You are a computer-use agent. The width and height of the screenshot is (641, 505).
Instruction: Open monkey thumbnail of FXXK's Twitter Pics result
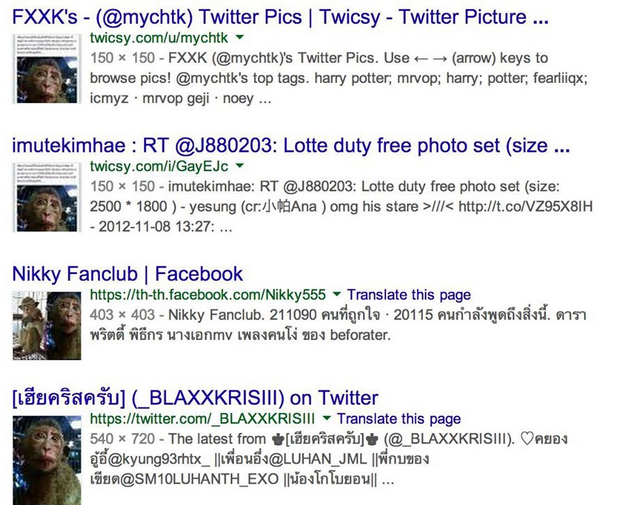coord(47,69)
